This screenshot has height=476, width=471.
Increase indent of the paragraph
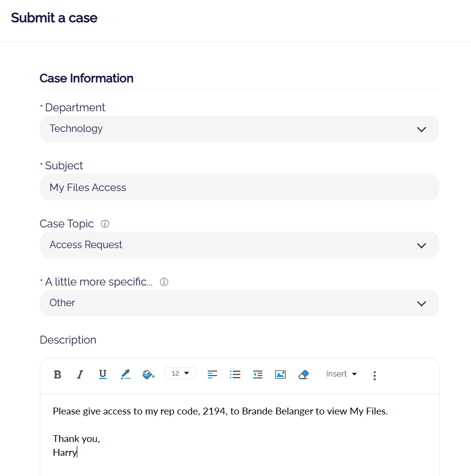pos(258,375)
